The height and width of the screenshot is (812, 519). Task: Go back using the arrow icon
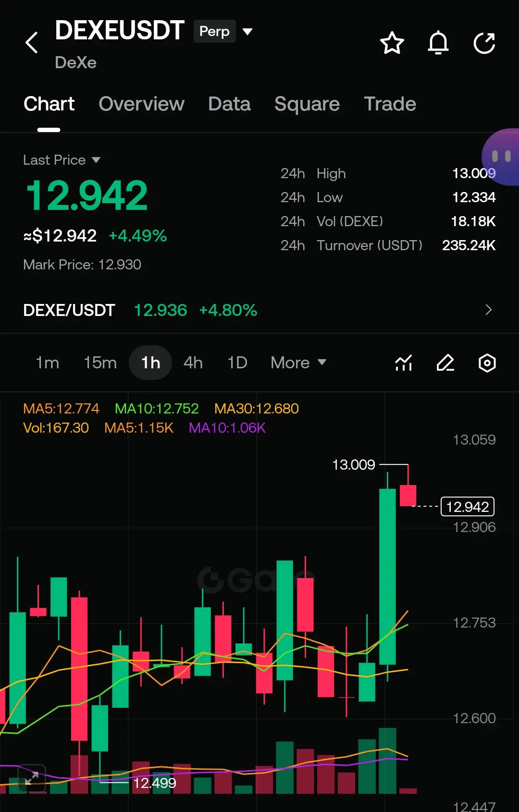[32, 43]
